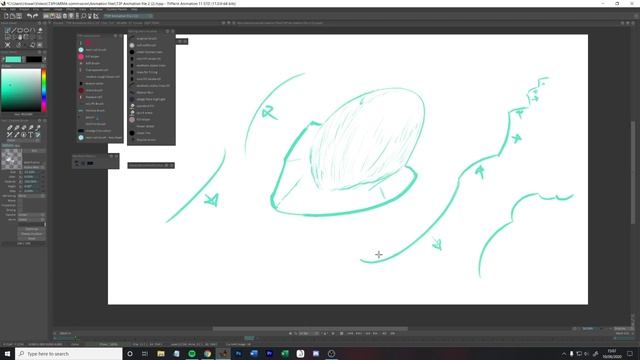The height and width of the screenshot is (360, 640).
Task: Pick the black B color swatch
Action: pyautogui.click(x=34, y=60)
